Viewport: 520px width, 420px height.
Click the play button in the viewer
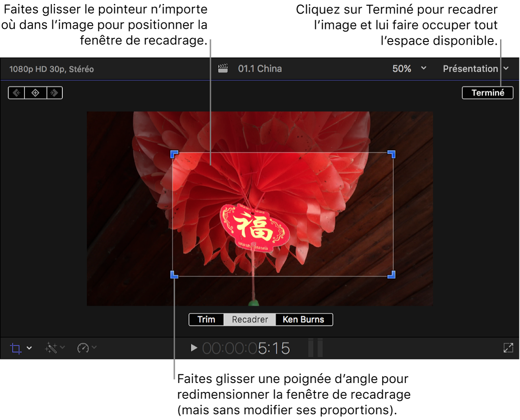pos(193,348)
